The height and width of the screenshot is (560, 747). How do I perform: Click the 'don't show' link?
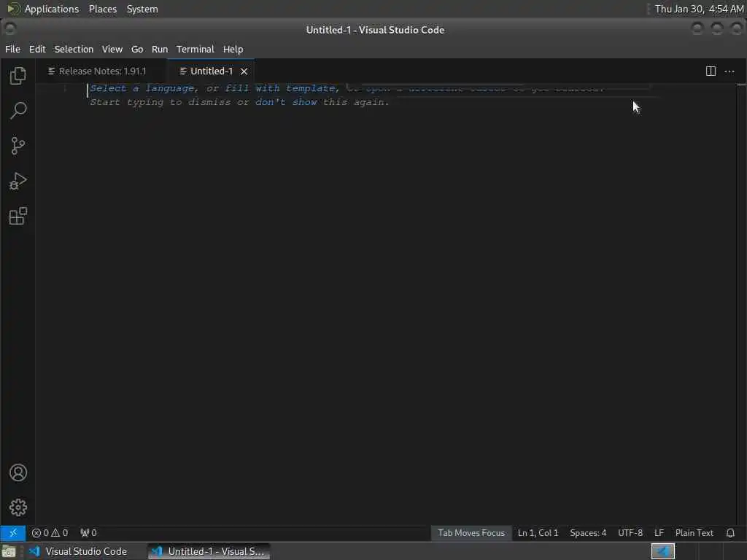coord(286,102)
